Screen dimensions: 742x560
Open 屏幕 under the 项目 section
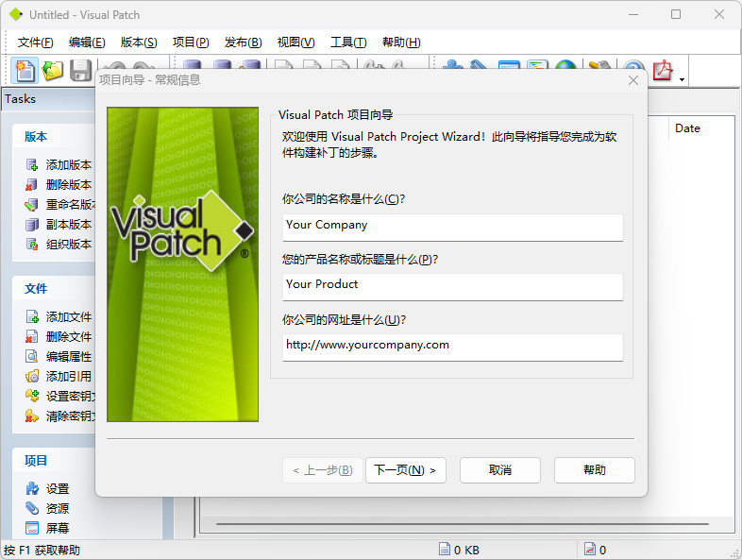(47, 528)
